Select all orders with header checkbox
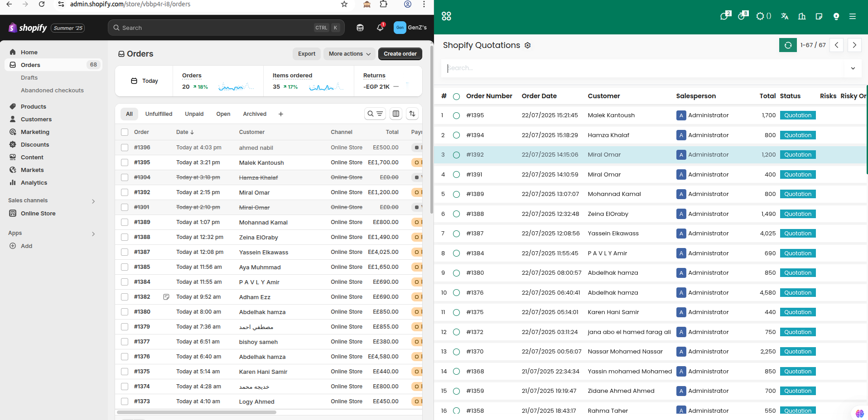The width and height of the screenshot is (868, 420). click(x=125, y=132)
